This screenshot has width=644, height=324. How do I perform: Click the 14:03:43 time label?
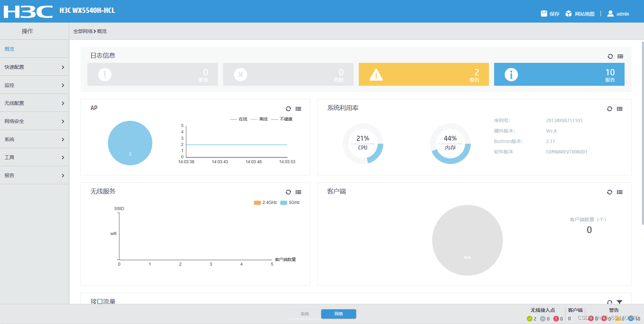coord(220,162)
